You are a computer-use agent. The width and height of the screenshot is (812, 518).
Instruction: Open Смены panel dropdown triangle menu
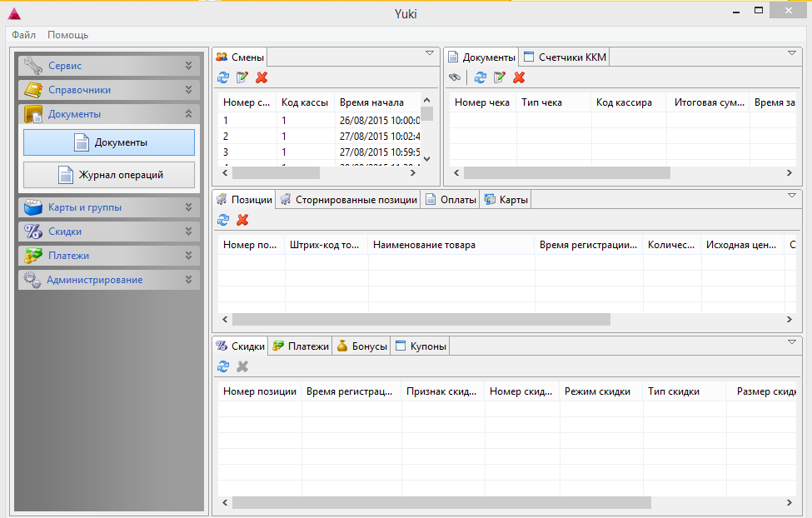click(x=429, y=52)
